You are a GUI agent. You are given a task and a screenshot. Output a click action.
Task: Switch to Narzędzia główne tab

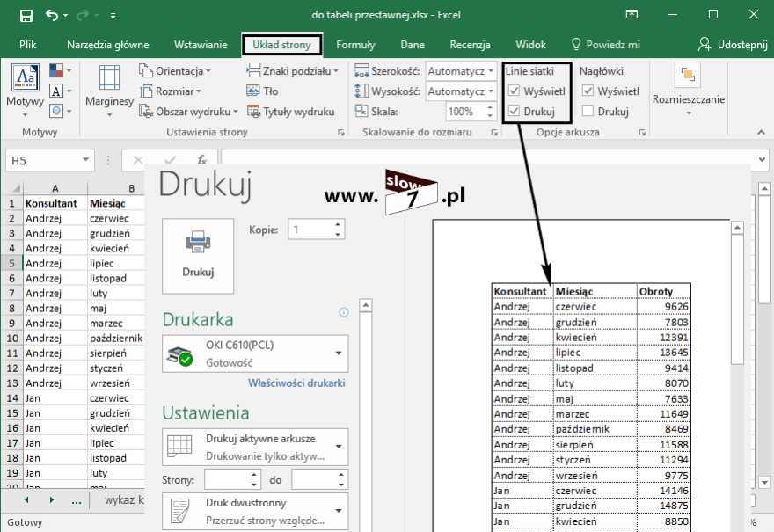[107, 45]
